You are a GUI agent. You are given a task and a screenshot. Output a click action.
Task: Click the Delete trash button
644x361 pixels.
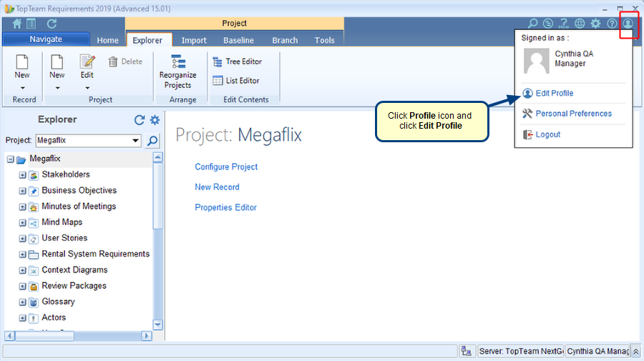(x=125, y=61)
